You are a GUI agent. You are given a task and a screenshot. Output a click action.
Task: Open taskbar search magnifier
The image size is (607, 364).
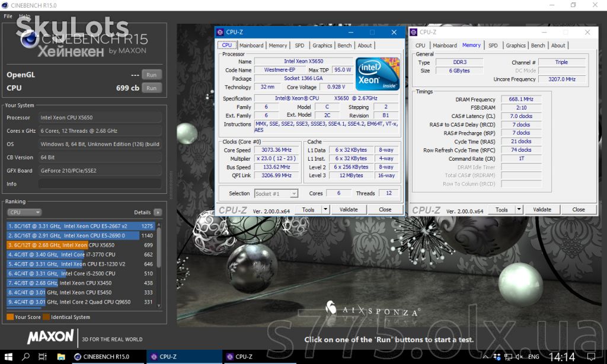coord(25,357)
